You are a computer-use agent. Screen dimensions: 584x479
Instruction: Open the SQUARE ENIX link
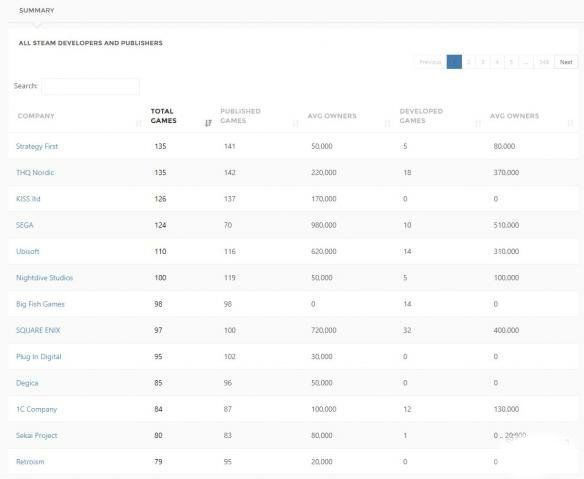click(x=38, y=330)
